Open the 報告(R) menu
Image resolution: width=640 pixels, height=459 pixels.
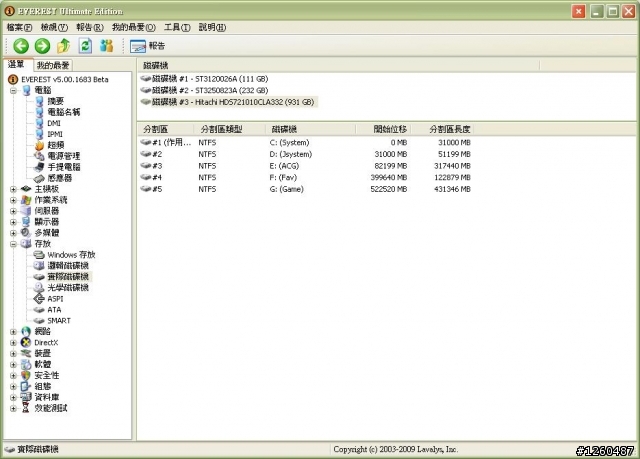click(90, 27)
